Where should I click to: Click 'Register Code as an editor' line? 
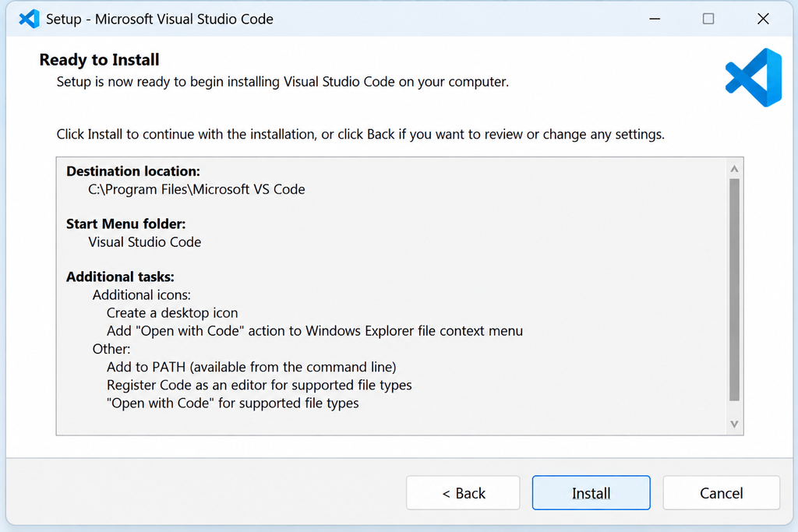[259, 385]
